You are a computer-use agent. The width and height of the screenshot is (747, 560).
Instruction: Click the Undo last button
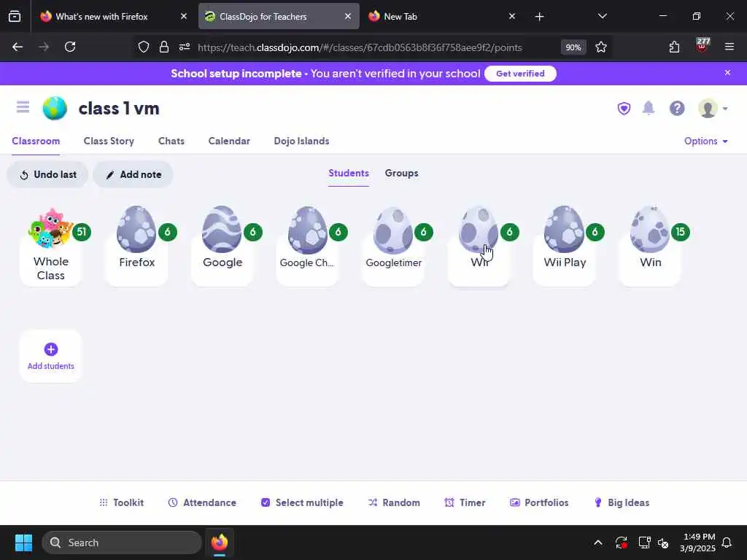point(47,175)
